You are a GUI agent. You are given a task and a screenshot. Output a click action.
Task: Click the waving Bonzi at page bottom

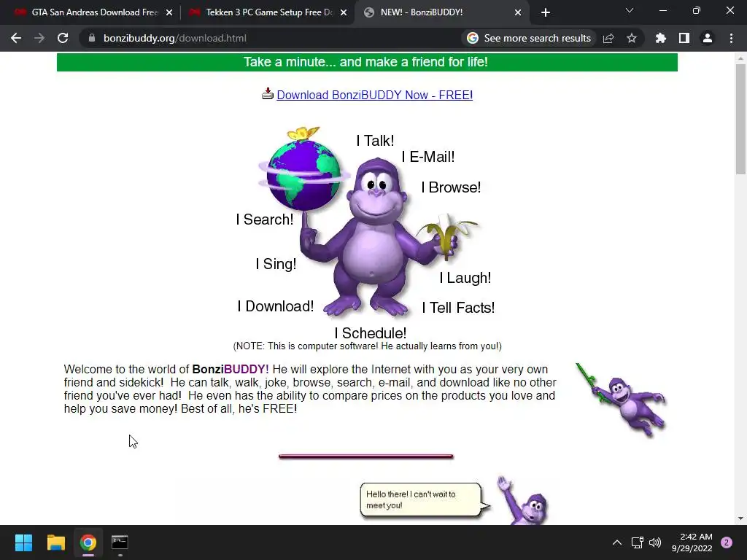523,501
